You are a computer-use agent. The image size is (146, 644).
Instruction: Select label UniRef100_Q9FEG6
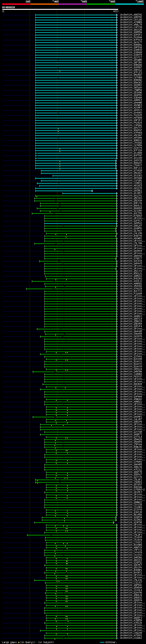pos(131,48)
